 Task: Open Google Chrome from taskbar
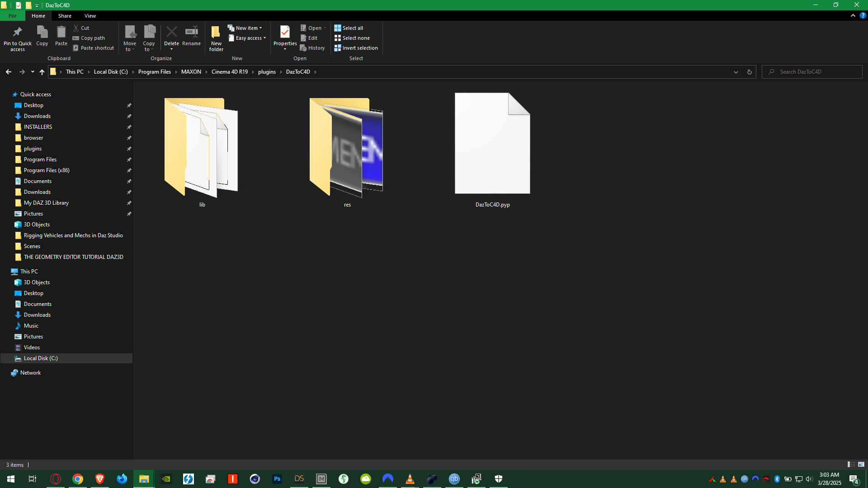(x=78, y=479)
